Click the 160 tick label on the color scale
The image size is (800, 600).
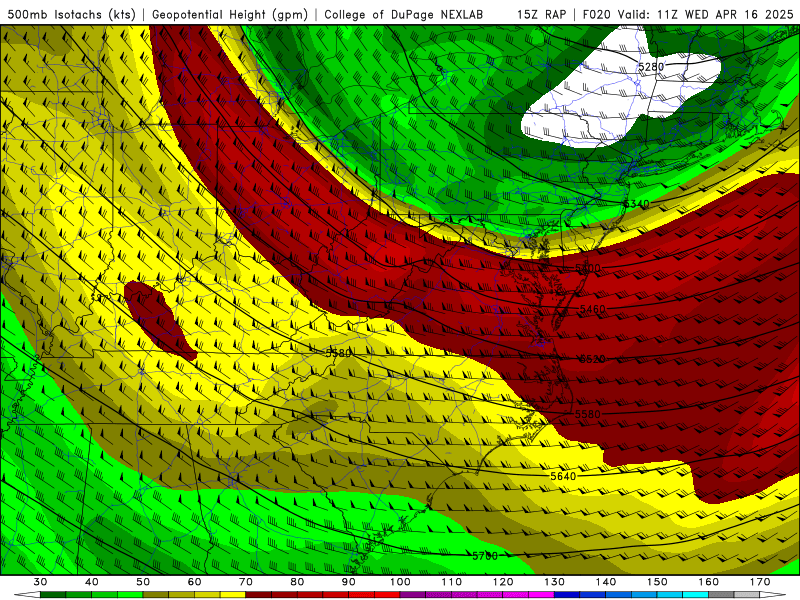pos(709,582)
